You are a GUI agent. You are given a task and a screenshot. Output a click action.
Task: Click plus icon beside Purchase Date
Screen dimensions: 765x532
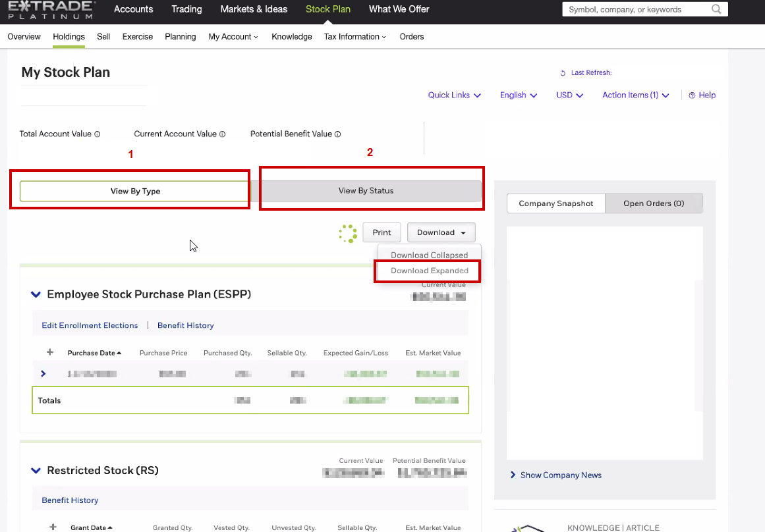(x=51, y=353)
